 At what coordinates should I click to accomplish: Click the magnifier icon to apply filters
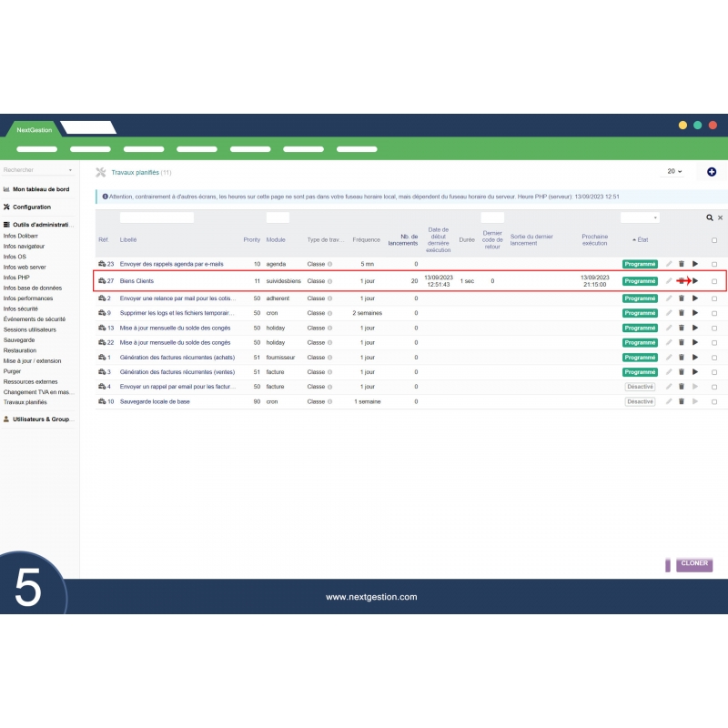click(x=710, y=217)
